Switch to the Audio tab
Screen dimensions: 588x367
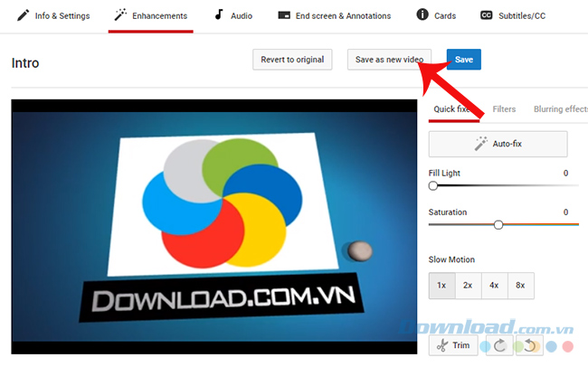click(x=232, y=15)
